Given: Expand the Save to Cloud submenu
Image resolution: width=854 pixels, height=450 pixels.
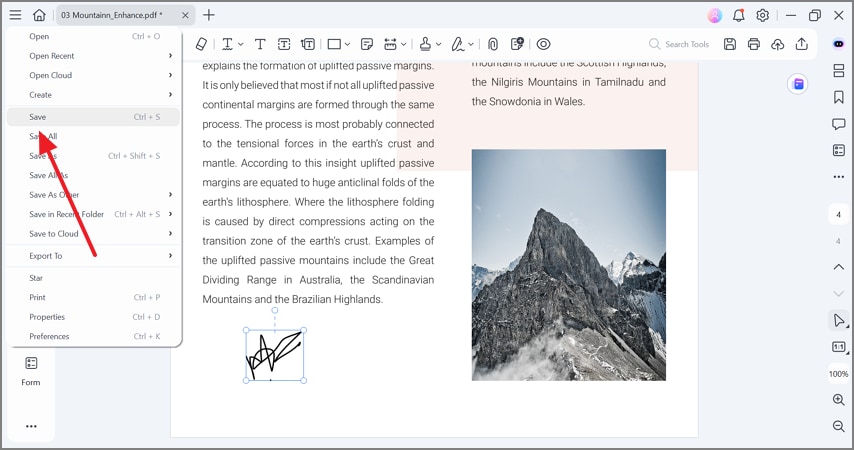Looking at the screenshot, I should click(93, 234).
